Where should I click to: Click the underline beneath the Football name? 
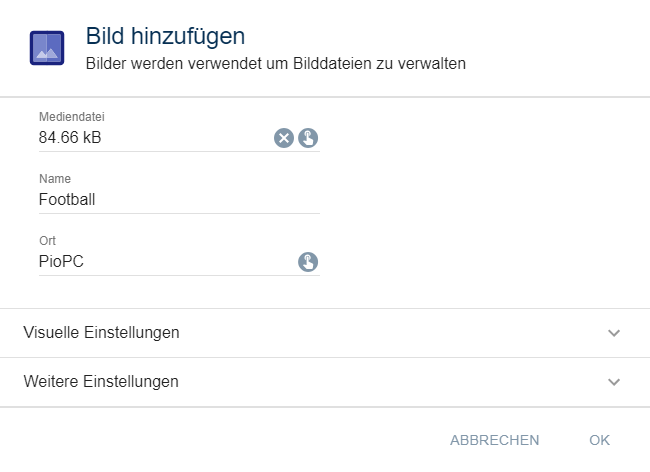pos(179,213)
